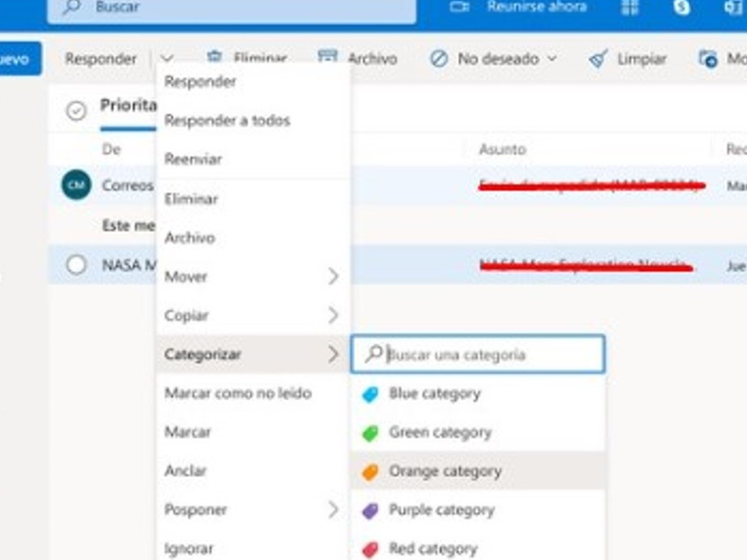Toggle the select-all circle checkbox
Image resolution: width=747 pixels, height=560 pixels.
click(x=76, y=111)
